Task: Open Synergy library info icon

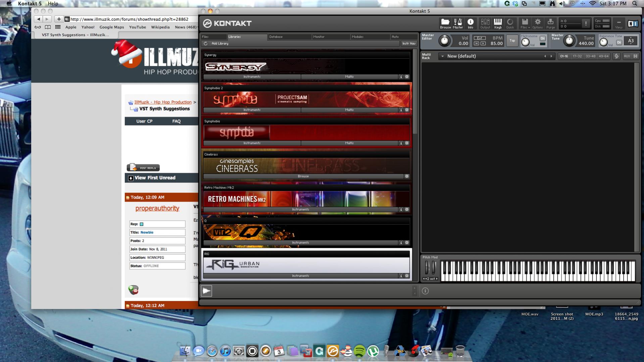Action: 401,77
